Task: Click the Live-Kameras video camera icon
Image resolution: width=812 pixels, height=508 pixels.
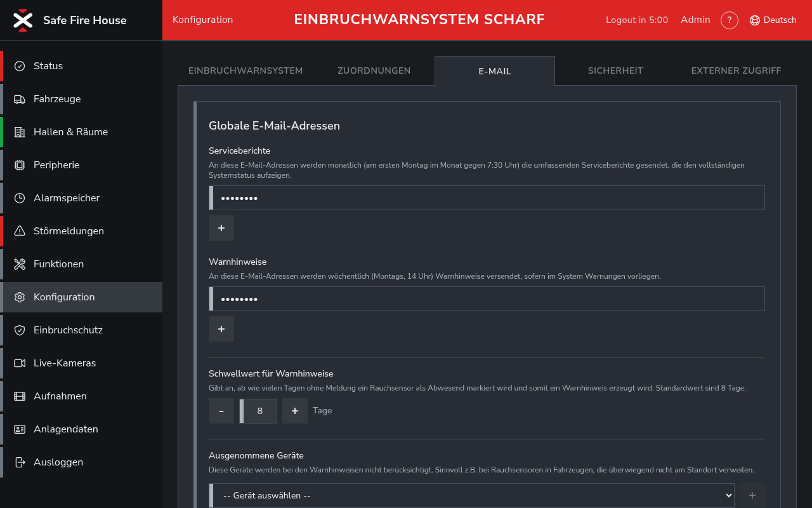Action: (20, 363)
